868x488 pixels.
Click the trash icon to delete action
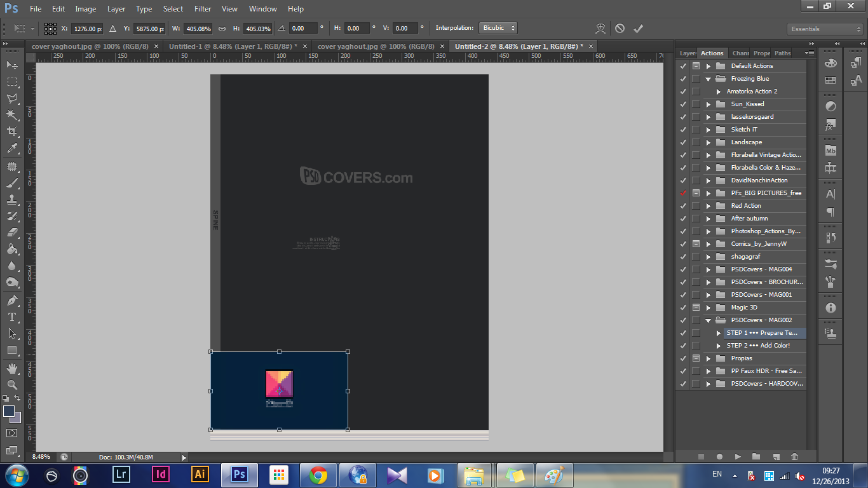click(794, 456)
